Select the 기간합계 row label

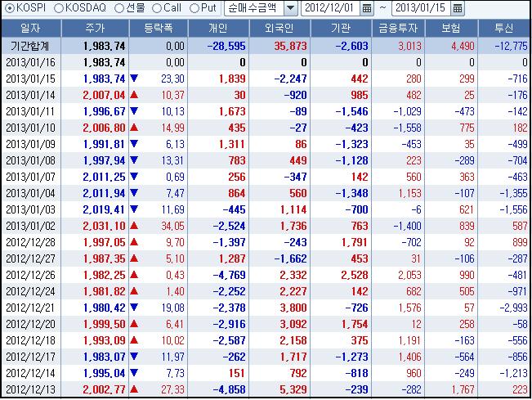click(30, 46)
